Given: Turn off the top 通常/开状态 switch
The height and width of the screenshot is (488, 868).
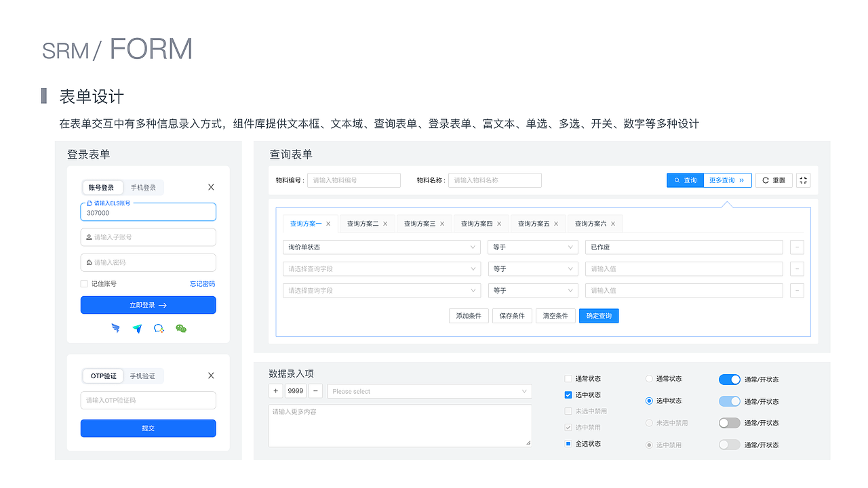Looking at the screenshot, I should (x=730, y=379).
